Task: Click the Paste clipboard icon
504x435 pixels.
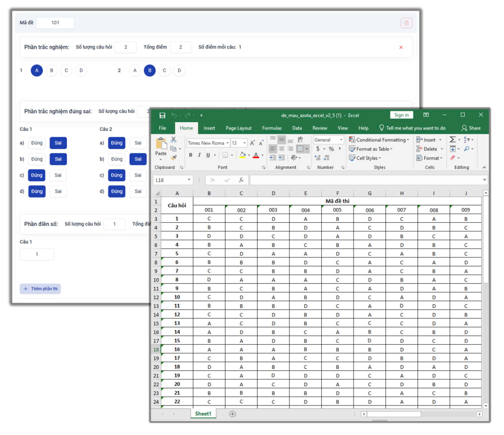Action: [x=161, y=144]
